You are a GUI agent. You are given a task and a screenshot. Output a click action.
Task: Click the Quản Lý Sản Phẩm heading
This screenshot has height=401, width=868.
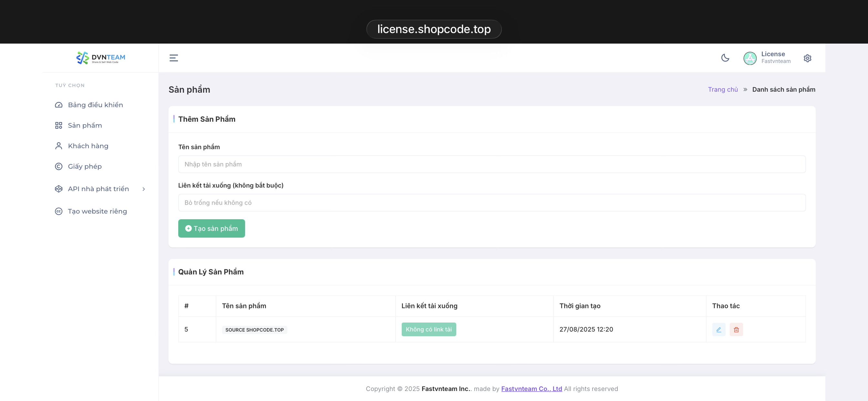211,272
